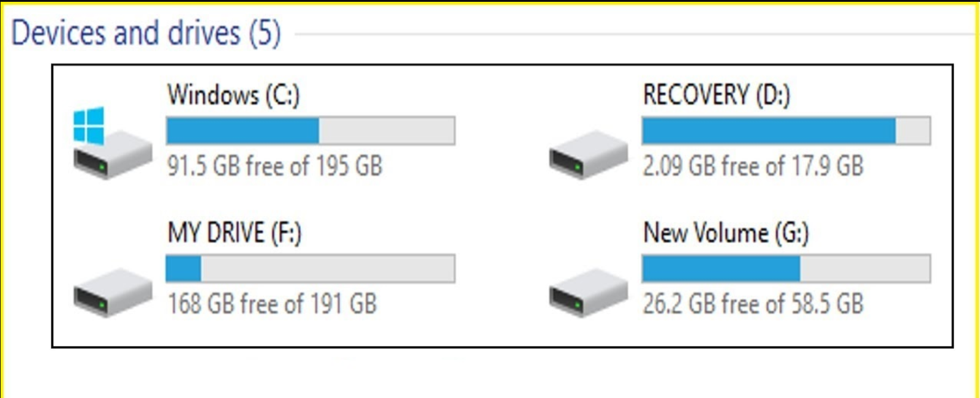Click the "91.5 GB free of 195 GB" text
This screenshot has width=980, height=398.
click(275, 166)
